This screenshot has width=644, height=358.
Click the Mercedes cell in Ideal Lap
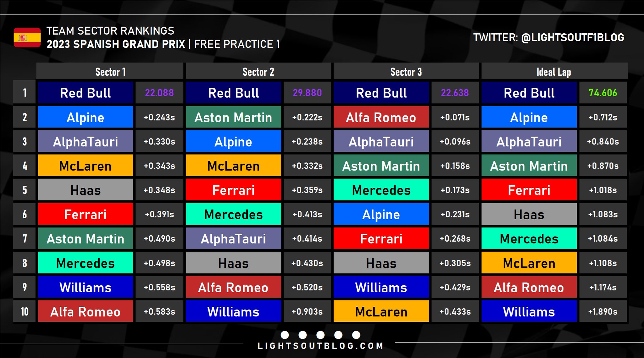pyautogui.click(x=529, y=239)
